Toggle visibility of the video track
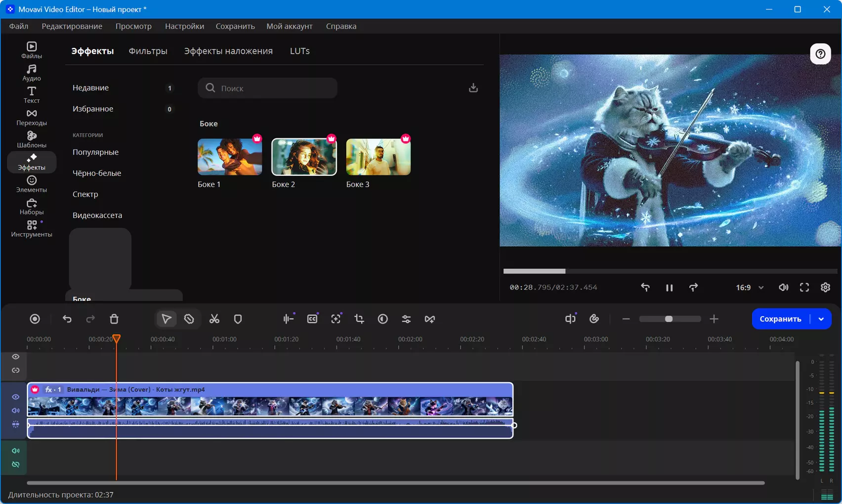The image size is (842, 504). (x=16, y=397)
